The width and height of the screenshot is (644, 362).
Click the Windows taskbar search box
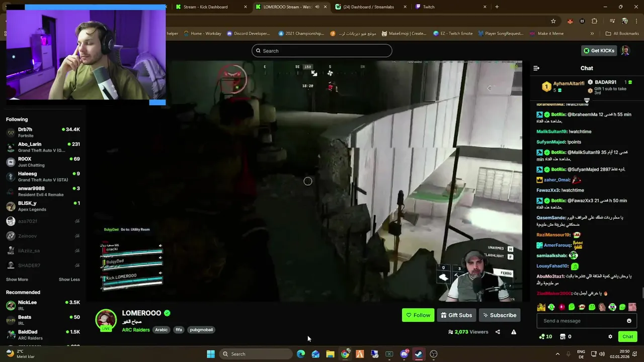point(257,354)
